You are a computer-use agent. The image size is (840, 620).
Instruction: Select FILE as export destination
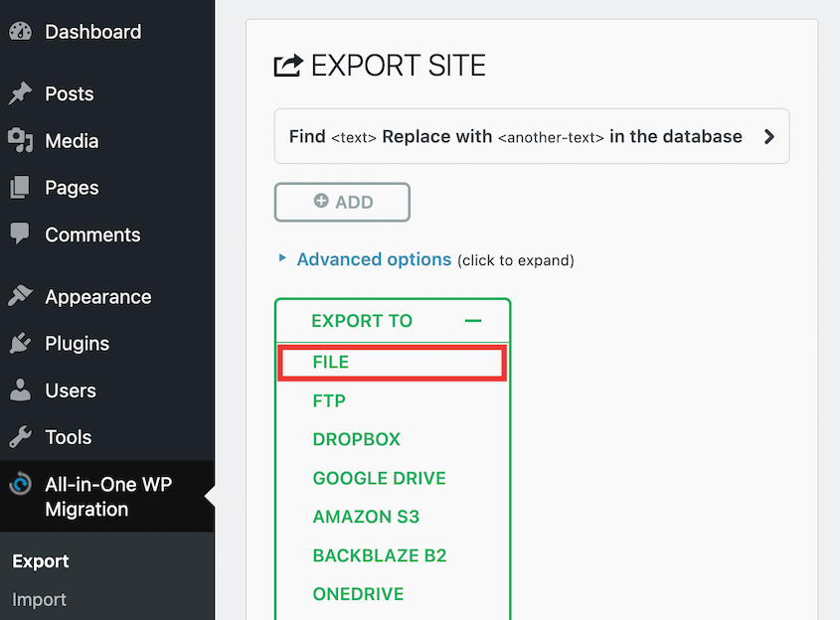pos(333,362)
